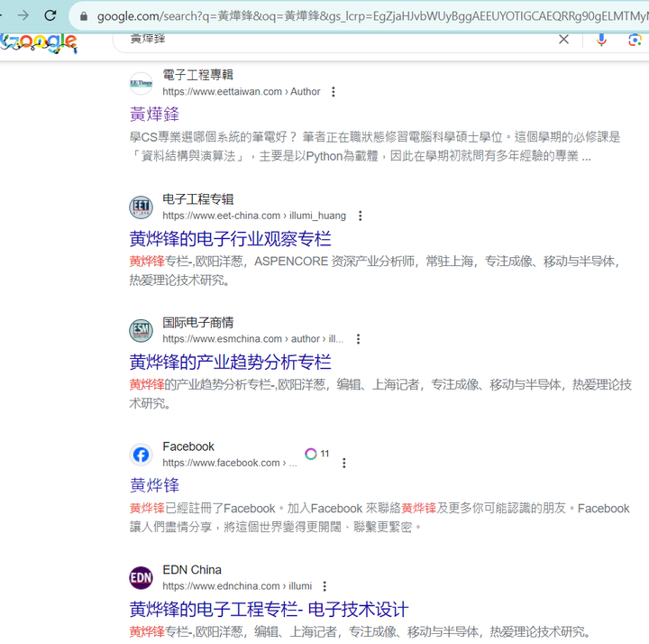649x644 pixels.
Task: Open 黄烨锋的电子行业观察专栏 link
Action: (230, 238)
